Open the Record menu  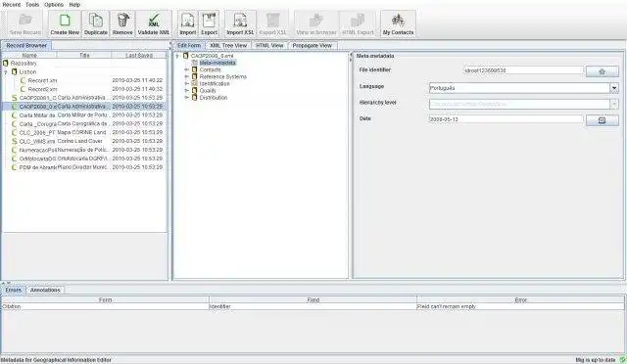pos(11,5)
